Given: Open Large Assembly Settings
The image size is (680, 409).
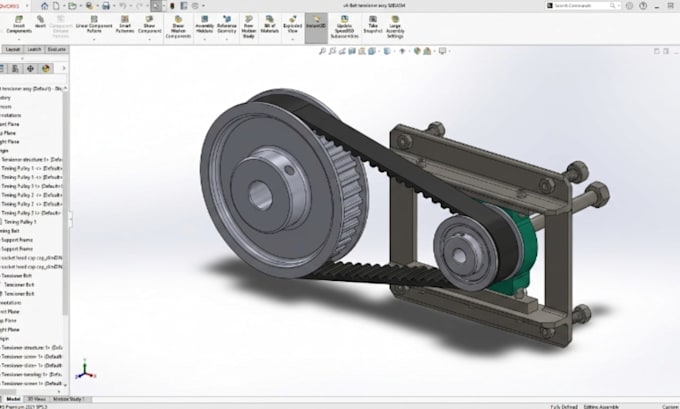Looking at the screenshot, I should (395, 27).
